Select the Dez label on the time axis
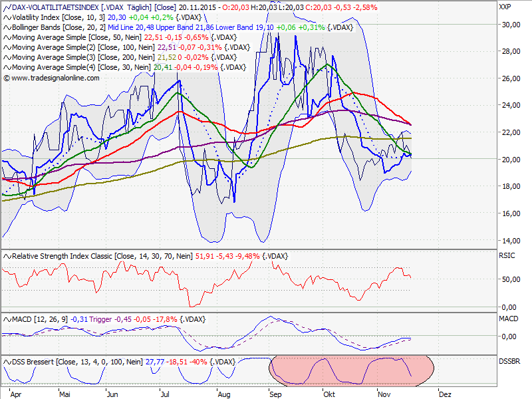 447,394
